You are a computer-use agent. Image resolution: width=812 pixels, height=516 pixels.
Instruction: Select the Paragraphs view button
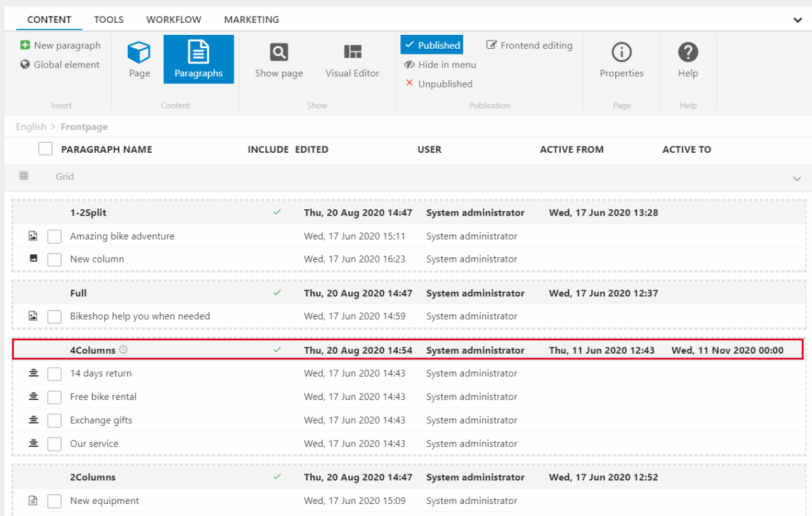[199, 60]
